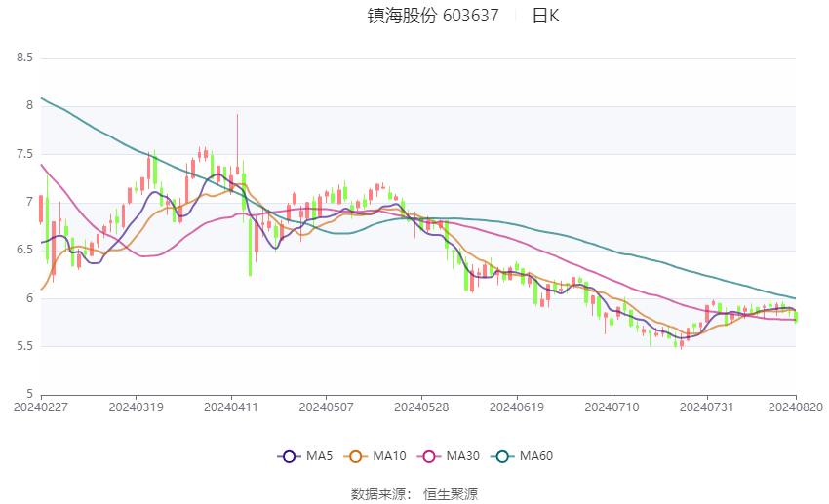The height and width of the screenshot is (504, 829).
Task: Toggle the MA60 legend marker
Action: [502, 456]
